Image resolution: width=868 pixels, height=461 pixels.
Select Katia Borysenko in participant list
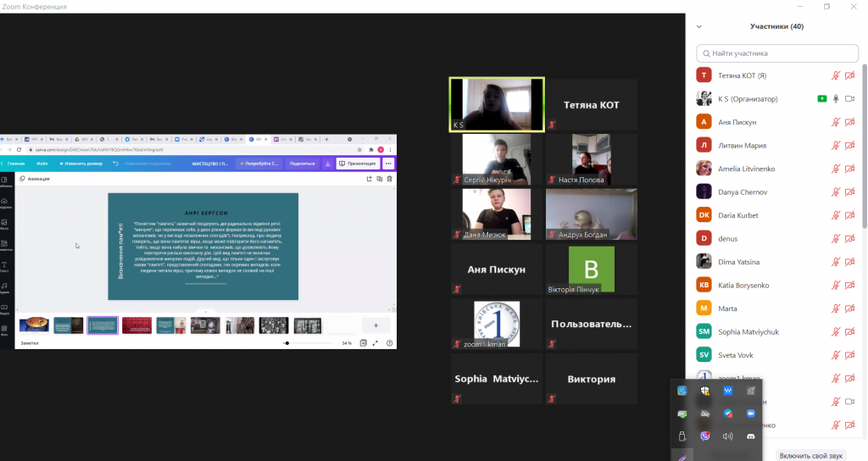pyautogui.click(x=773, y=285)
